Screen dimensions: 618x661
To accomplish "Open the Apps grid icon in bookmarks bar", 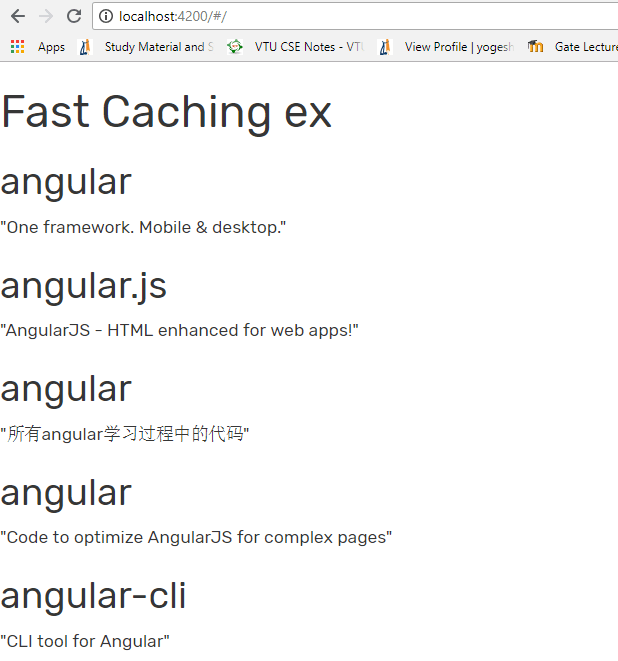I will [x=17, y=46].
